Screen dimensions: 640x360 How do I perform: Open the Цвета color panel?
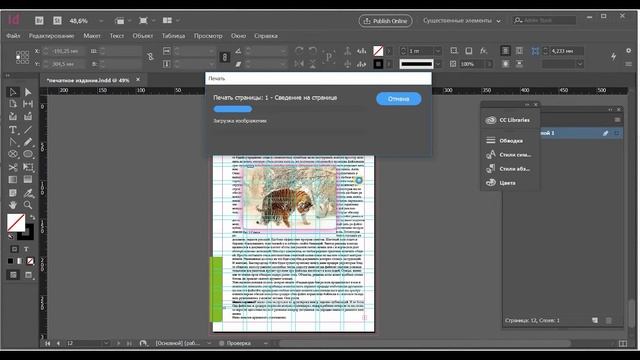(x=501, y=183)
